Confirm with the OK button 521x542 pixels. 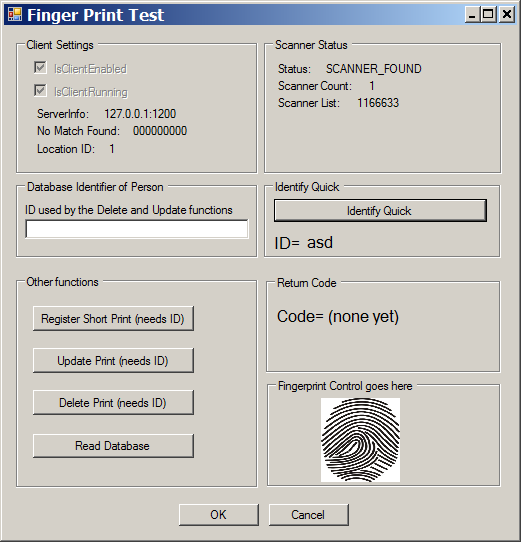pyautogui.click(x=218, y=515)
